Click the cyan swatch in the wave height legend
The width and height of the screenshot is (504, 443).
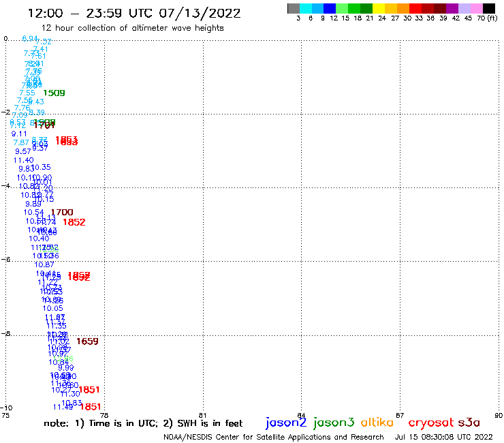pyautogui.click(x=306, y=8)
